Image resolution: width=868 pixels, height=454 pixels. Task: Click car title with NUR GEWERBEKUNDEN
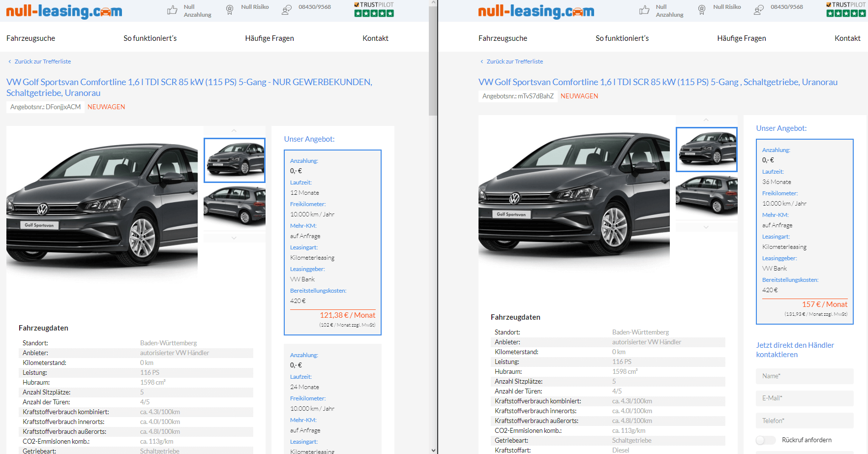click(x=189, y=87)
